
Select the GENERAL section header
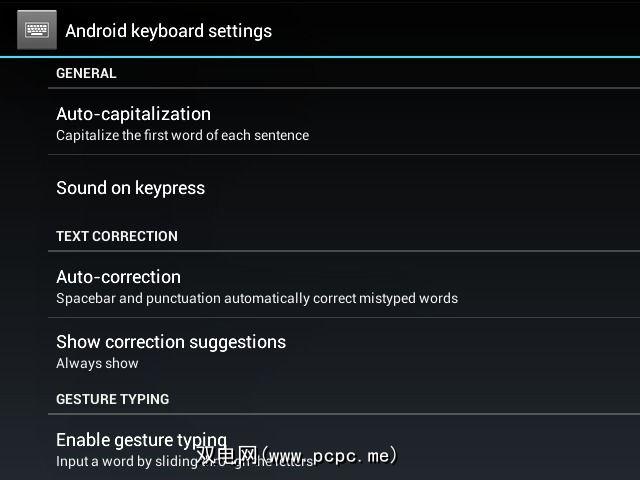coord(86,73)
